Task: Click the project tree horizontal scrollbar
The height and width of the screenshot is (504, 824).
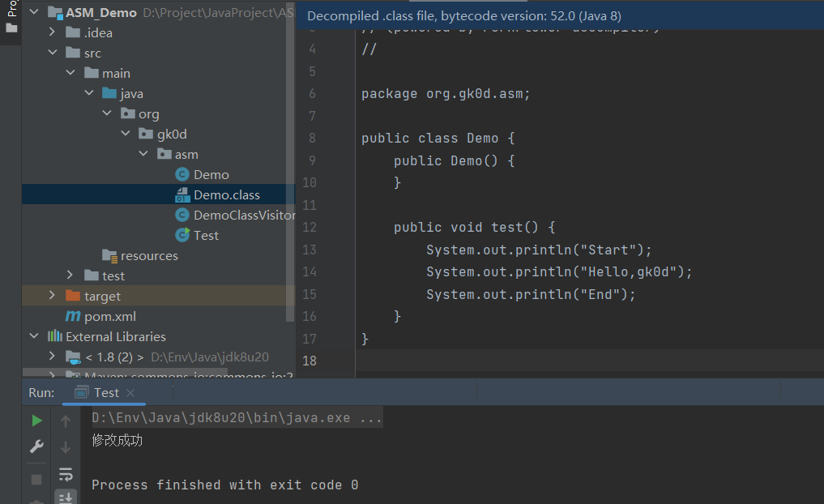Action: [125, 372]
